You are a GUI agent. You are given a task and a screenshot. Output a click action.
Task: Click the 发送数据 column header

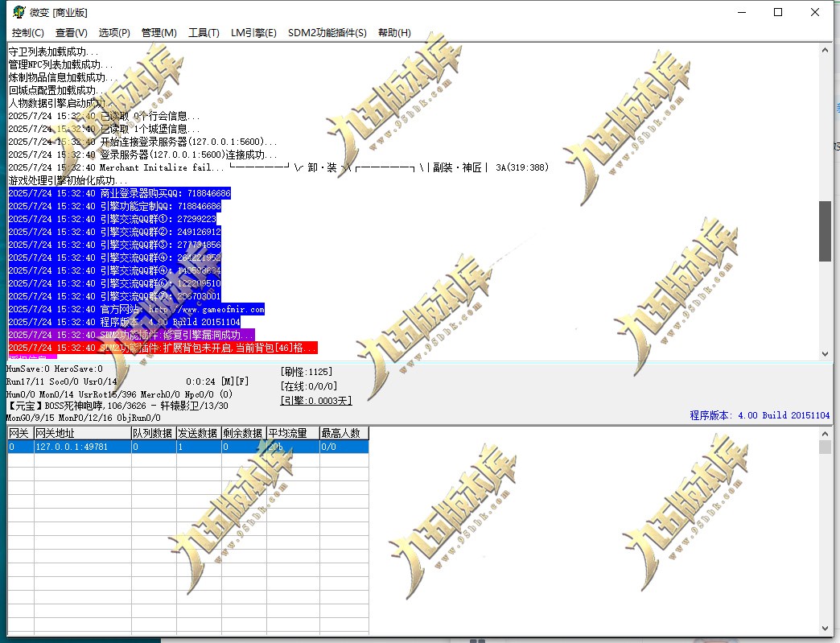(x=199, y=433)
